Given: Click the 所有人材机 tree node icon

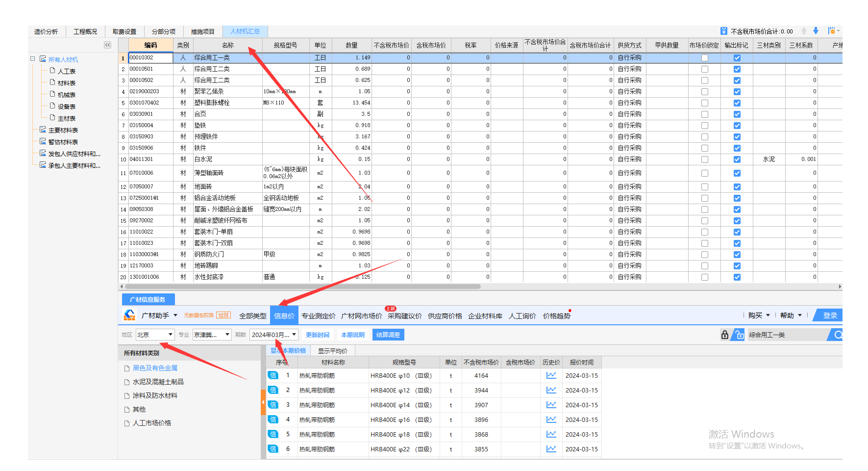Looking at the screenshot, I should click(x=43, y=59).
